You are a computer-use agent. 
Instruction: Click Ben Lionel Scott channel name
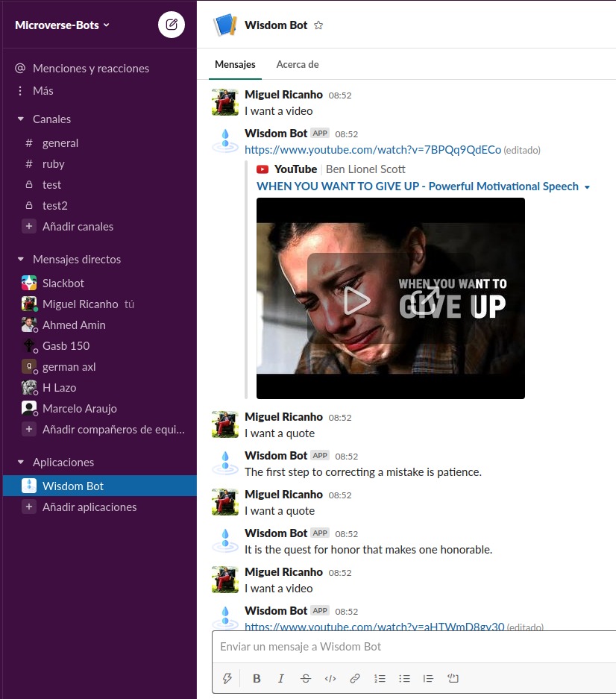pos(365,169)
